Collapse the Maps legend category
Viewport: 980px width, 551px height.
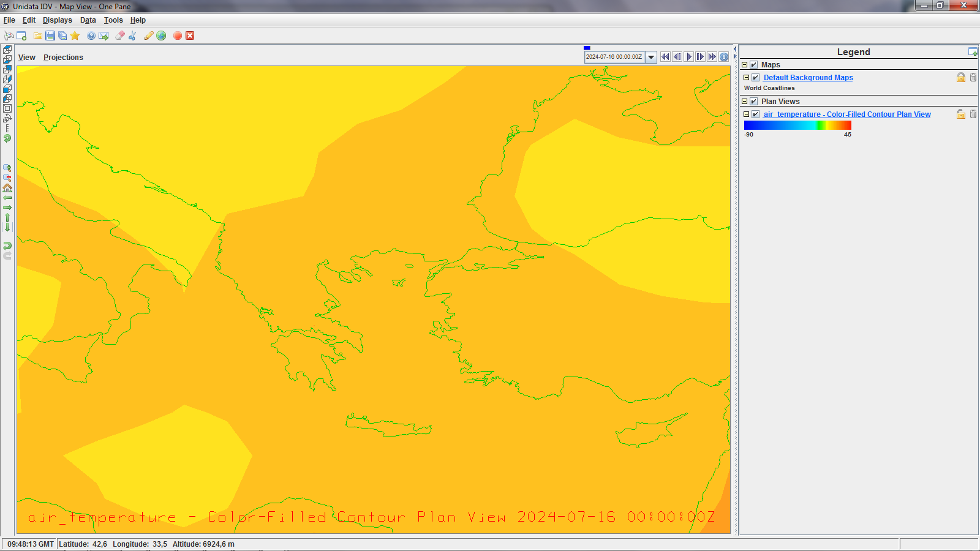[x=745, y=65]
